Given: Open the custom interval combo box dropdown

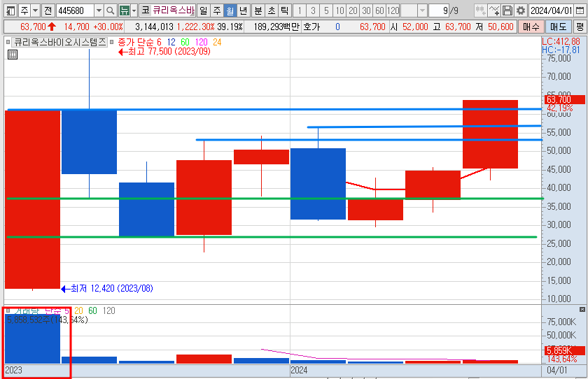Looking at the screenshot, I should click(x=422, y=10).
